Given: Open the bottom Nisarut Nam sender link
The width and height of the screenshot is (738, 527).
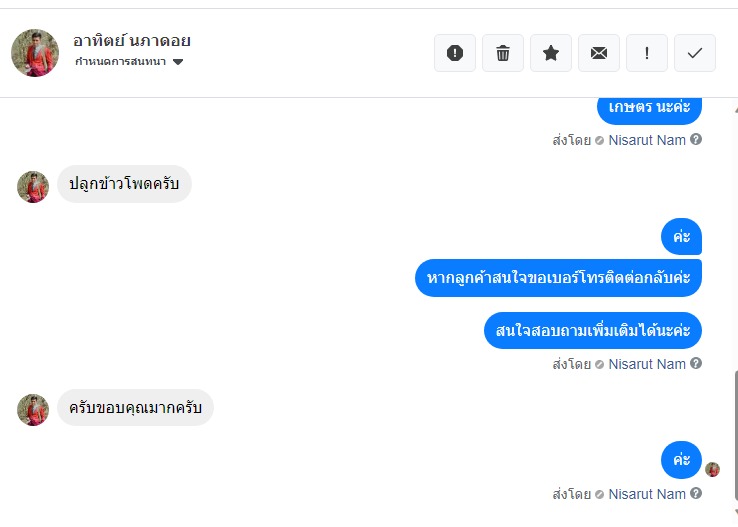Looking at the screenshot, I should [x=647, y=494].
